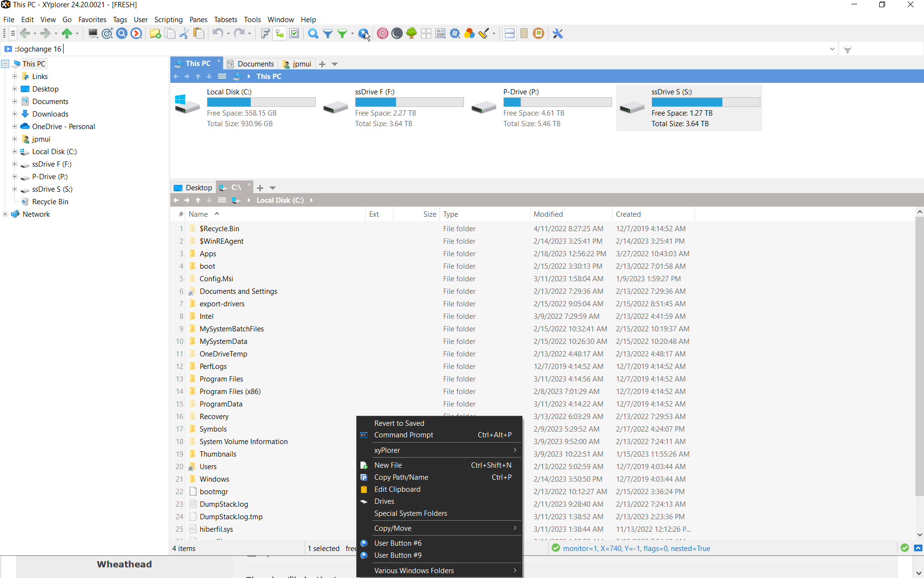Open the Details table view toolbar icon
The height and width of the screenshot is (578, 924).
[x=440, y=33]
